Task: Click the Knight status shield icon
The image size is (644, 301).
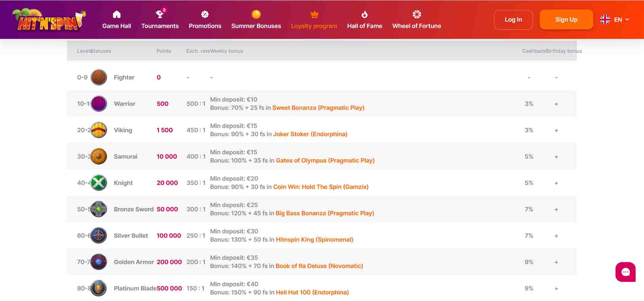Action: pyautogui.click(x=99, y=183)
